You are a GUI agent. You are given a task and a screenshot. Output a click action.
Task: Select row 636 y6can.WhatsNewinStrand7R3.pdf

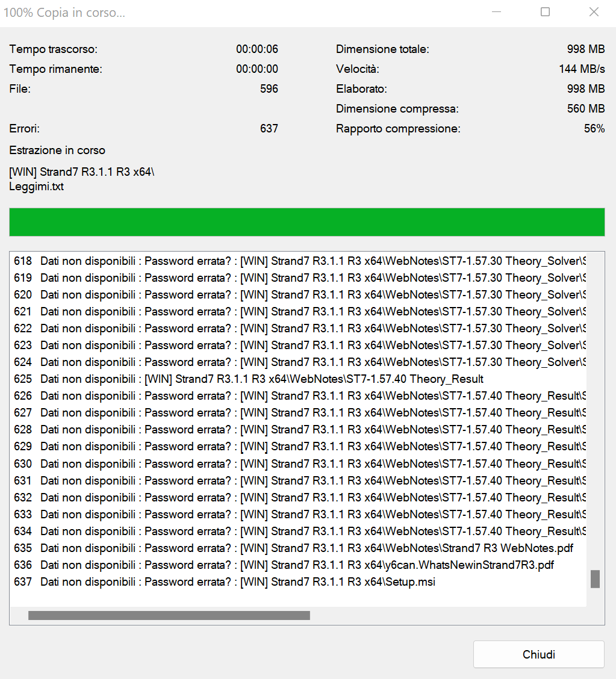(x=298, y=566)
